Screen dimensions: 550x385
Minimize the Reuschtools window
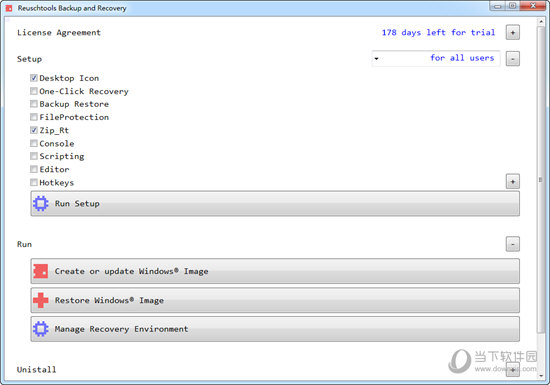[x=497, y=6]
